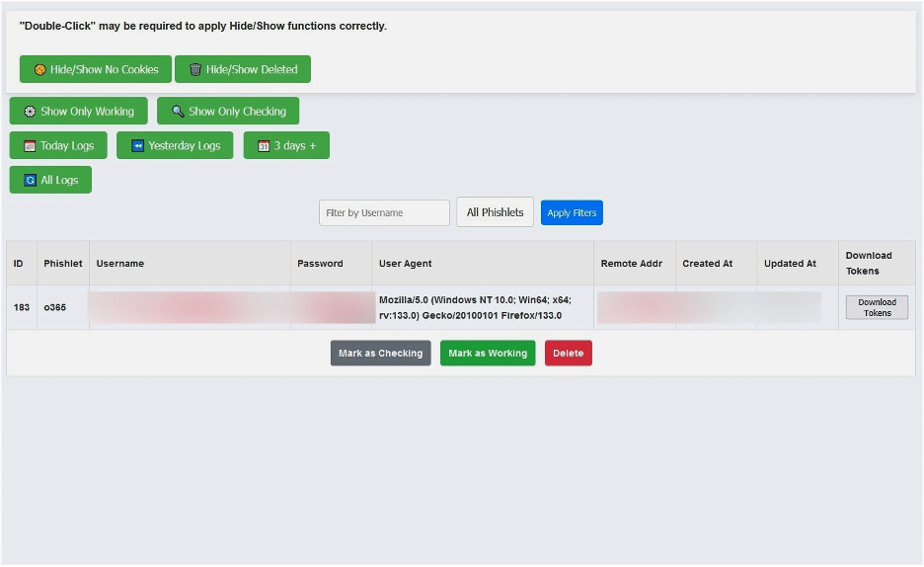The width and height of the screenshot is (924, 567).
Task: Click the cookie icon on Hide/Show No Cookies
Action: 40,70
